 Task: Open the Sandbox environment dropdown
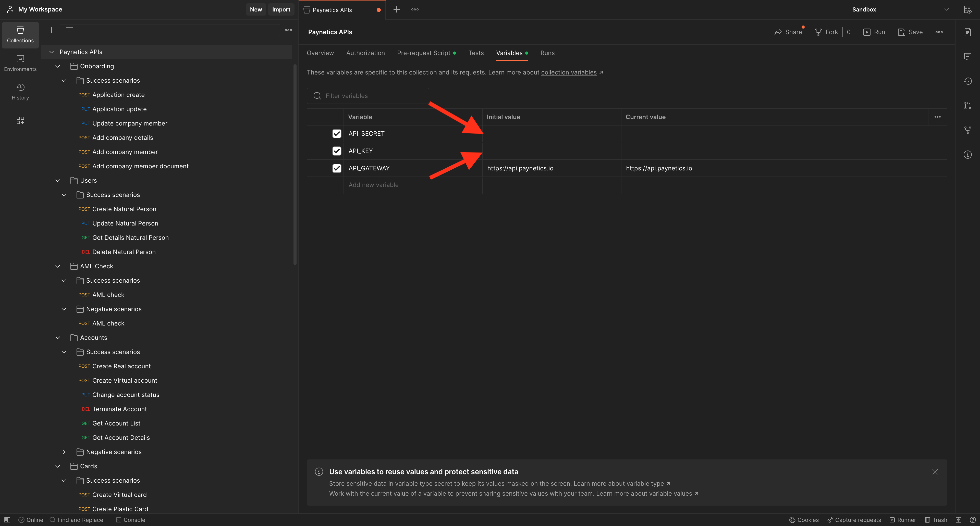[900, 9]
